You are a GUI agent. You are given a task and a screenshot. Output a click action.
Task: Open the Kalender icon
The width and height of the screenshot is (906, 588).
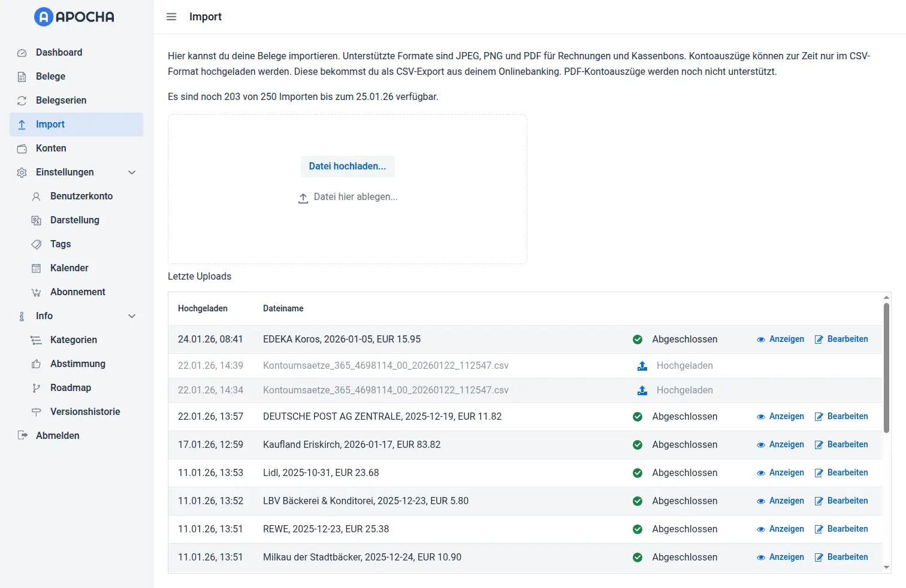tap(36, 268)
